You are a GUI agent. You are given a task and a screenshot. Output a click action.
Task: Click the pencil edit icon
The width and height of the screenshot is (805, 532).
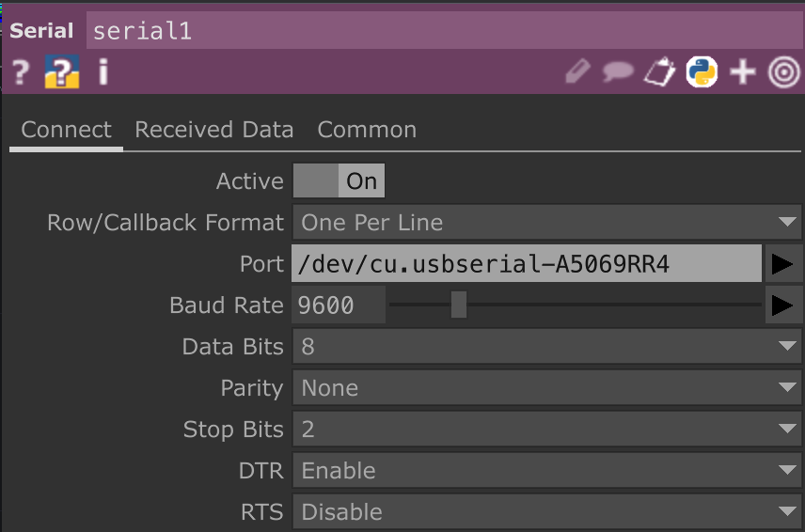click(x=577, y=70)
